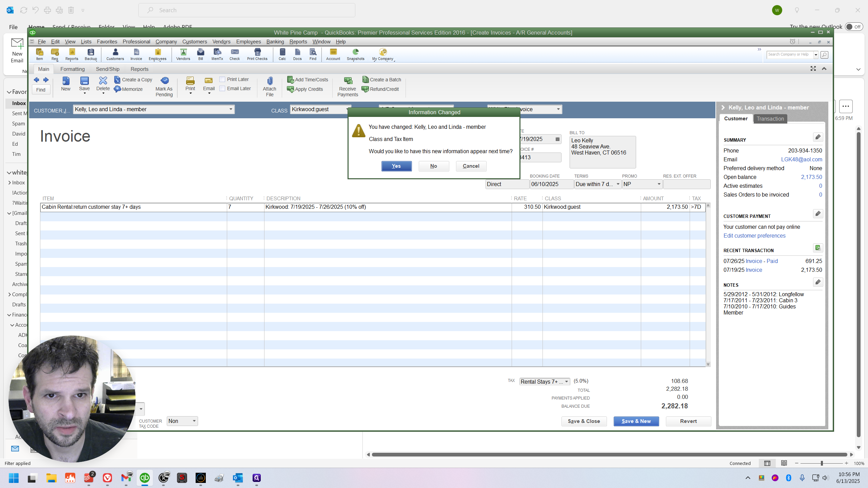Click the QuickBooks icon in taskbar
Image resolution: width=868 pixels, height=488 pixels.
pyautogui.click(x=145, y=478)
